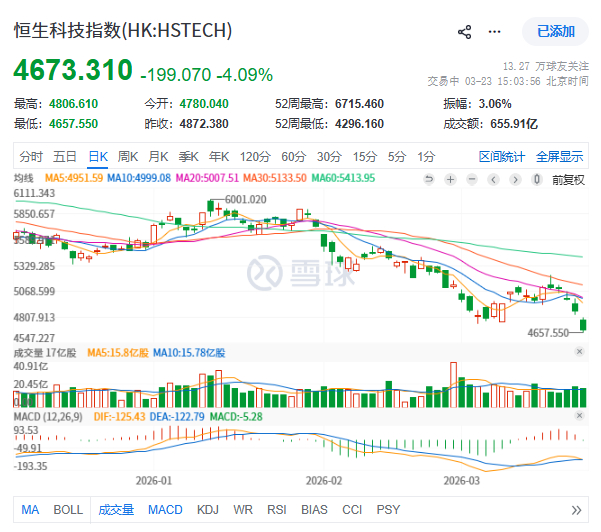601x532 pixels.
Task: Click the 已添加 button
Action: [x=555, y=31]
